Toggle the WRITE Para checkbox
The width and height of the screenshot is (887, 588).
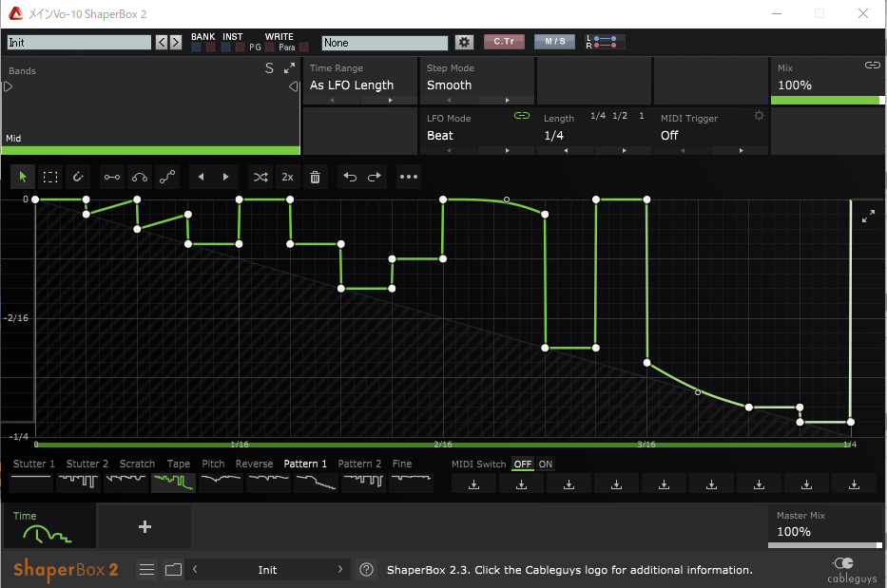tap(304, 47)
